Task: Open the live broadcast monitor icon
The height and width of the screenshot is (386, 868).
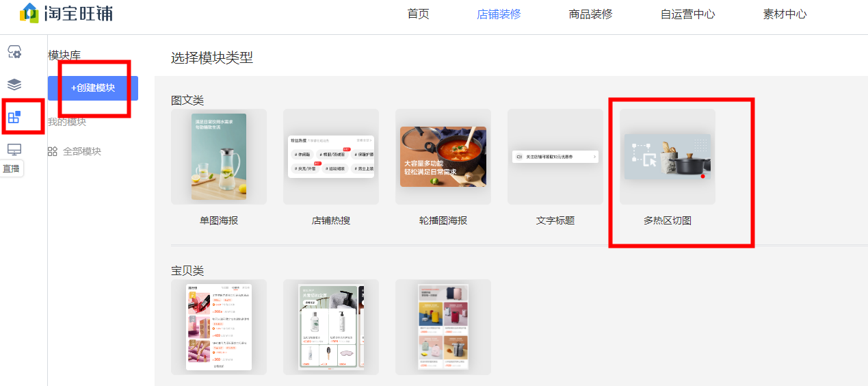Action: coord(14,149)
